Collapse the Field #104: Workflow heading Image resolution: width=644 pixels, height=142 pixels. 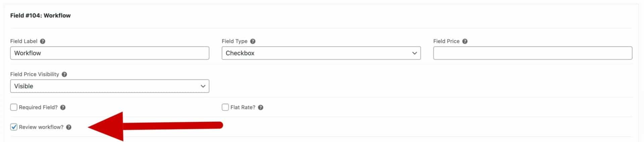[x=40, y=15]
